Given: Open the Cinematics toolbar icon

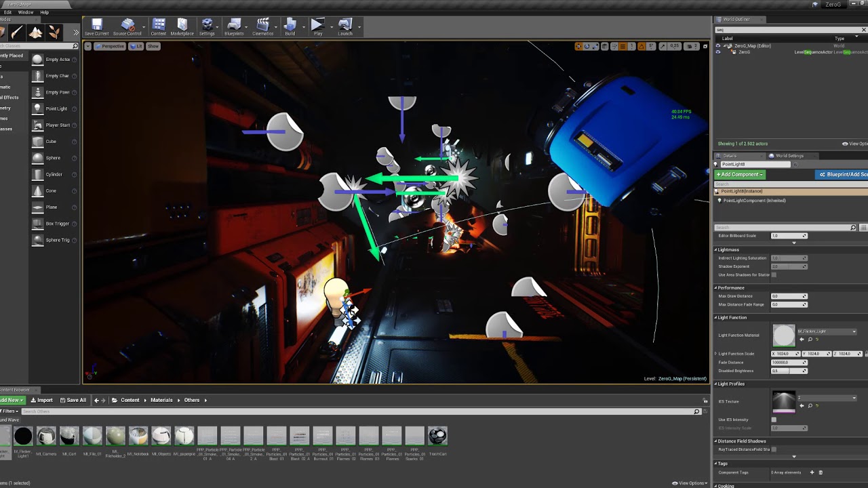Looking at the screenshot, I should point(262,26).
